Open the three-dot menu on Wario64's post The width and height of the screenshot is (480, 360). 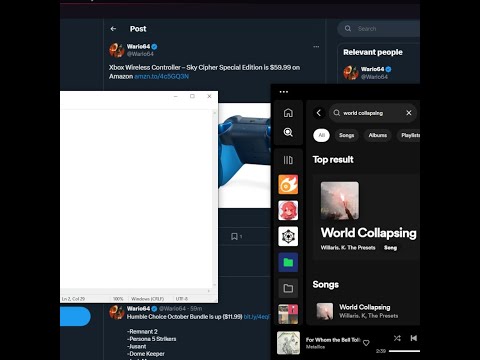(316, 47)
